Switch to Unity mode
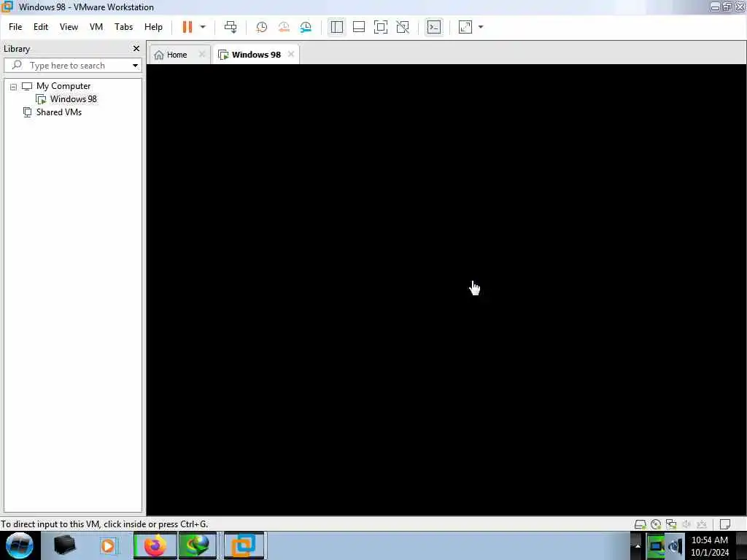Screen dimensions: 747x560 click(403, 27)
